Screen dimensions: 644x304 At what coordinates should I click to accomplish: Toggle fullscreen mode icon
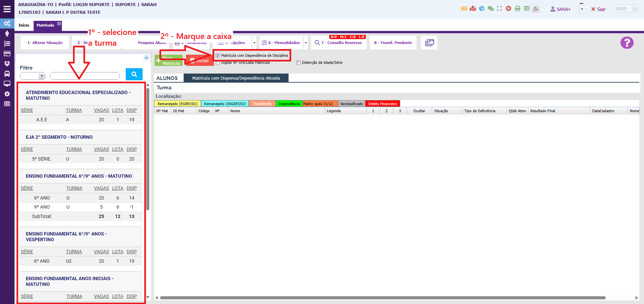499,9
